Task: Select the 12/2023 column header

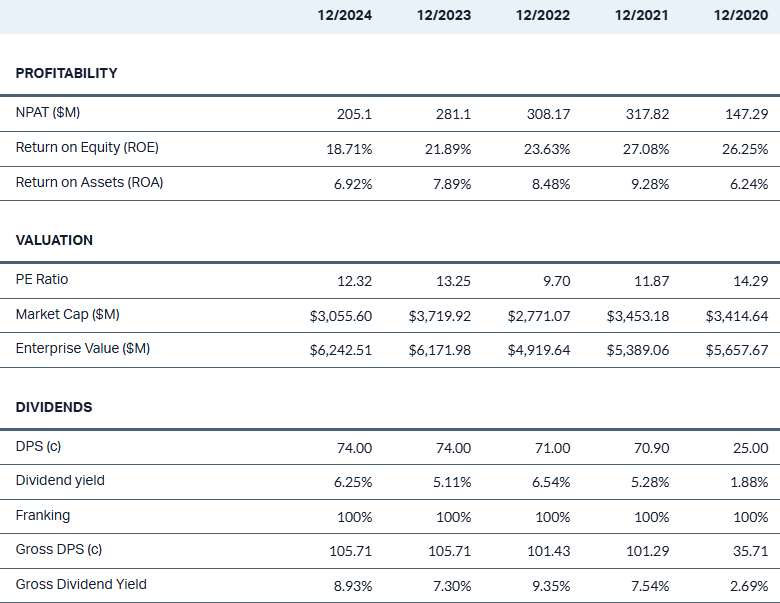Action: [444, 15]
